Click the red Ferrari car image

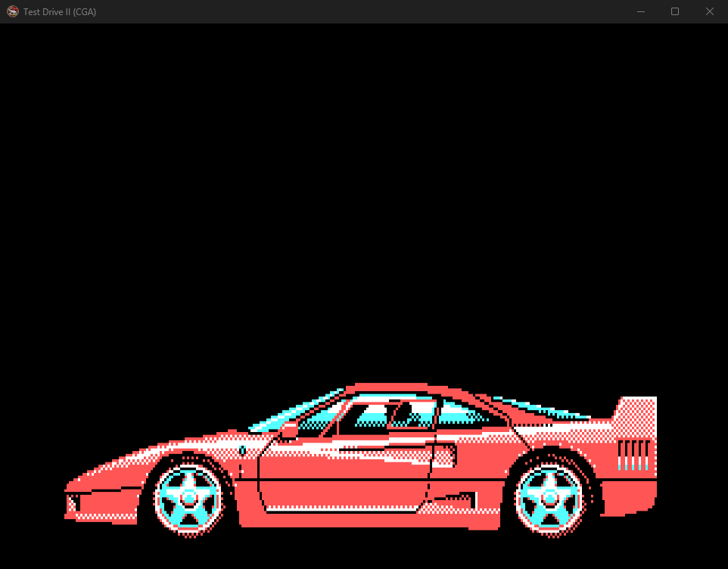point(360,460)
